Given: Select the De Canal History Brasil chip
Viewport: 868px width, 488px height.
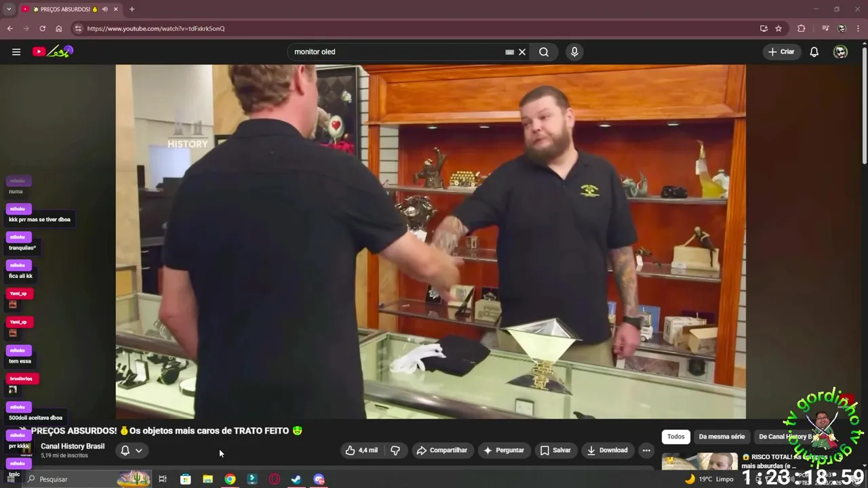Looking at the screenshot, I should point(787,436).
